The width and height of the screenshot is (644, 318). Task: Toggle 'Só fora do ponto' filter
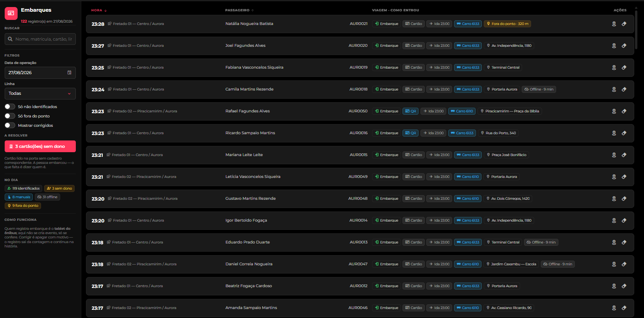coord(10,116)
